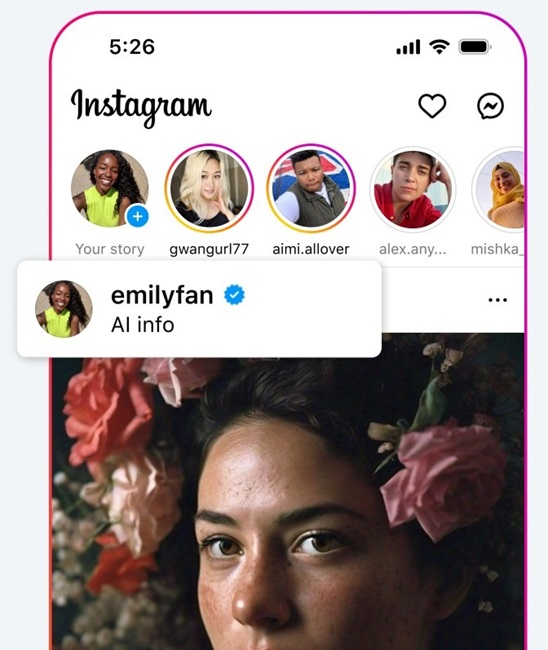View aimi.allover's story avatar
Viewport: 548px width, 650px height.
(311, 188)
